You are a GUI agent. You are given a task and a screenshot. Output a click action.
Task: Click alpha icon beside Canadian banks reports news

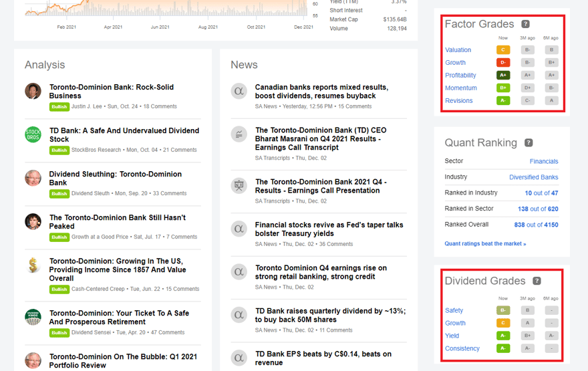[239, 91]
